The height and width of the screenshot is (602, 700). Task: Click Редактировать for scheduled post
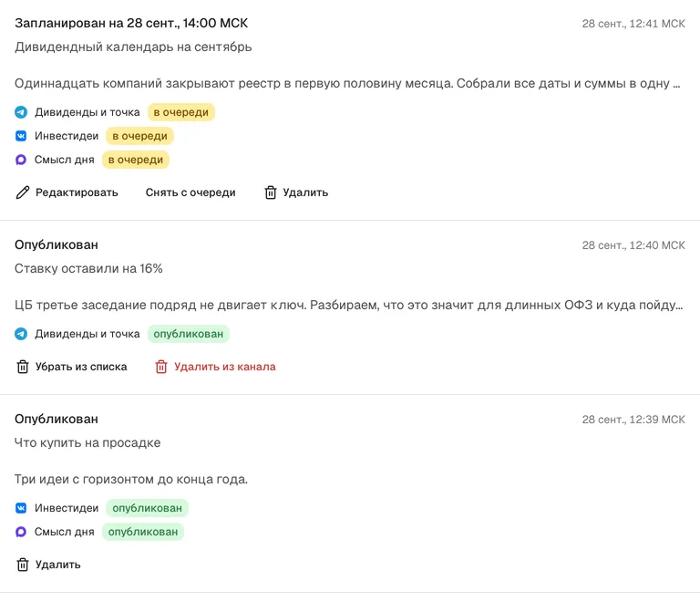click(x=77, y=192)
